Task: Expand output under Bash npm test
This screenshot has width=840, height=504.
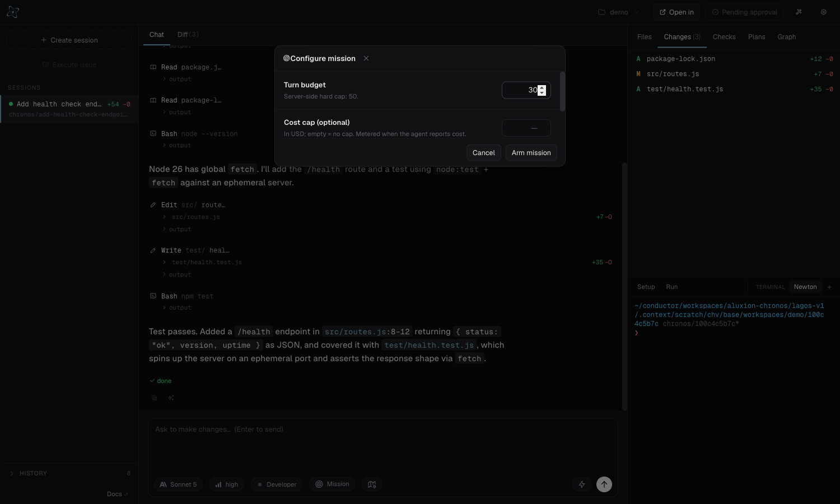Action: pyautogui.click(x=176, y=308)
